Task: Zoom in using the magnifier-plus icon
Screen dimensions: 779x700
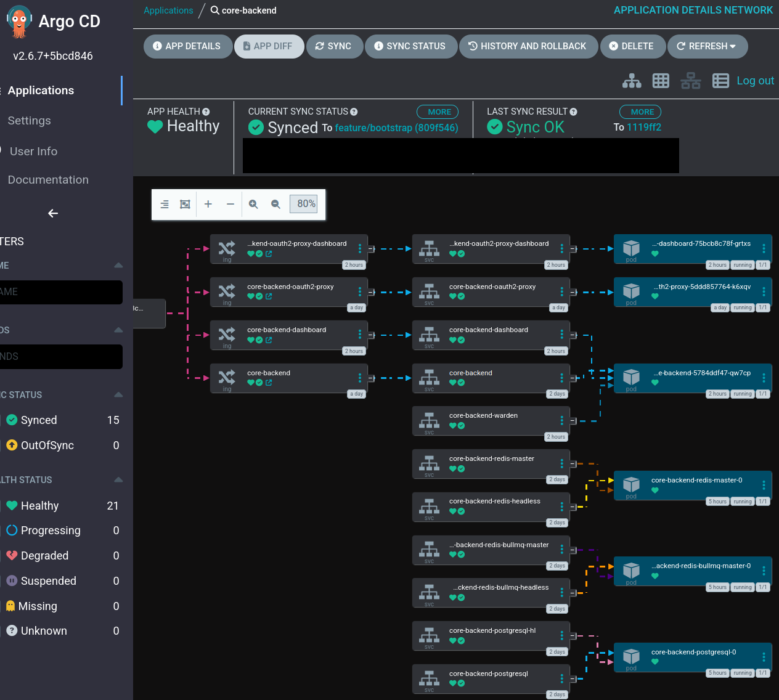Action: pos(253,203)
